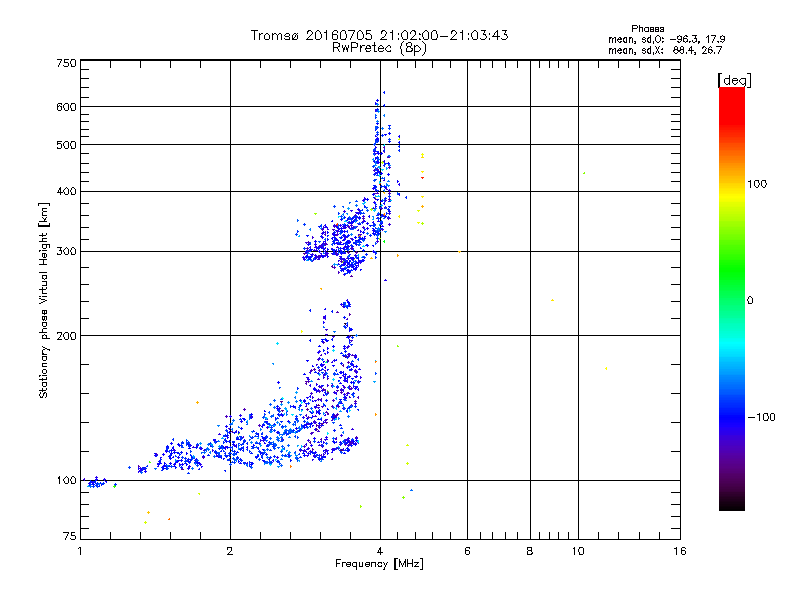Click the x-axis '10' tick label
This screenshot has width=800, height=600.
click(x=578, y=551)
